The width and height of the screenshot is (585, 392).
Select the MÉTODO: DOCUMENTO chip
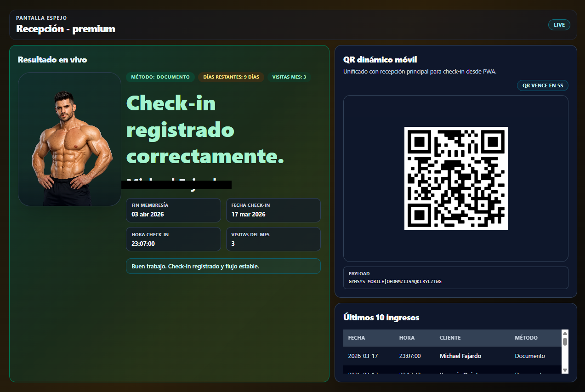click(160, 77)
